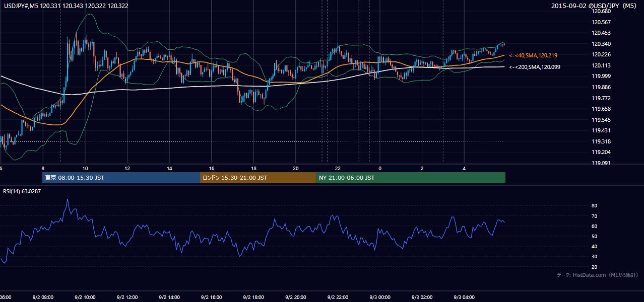Click price level 120.113 on axis
Screen dimensions: 644x302
pyautogui.click(x=601, y=65)
